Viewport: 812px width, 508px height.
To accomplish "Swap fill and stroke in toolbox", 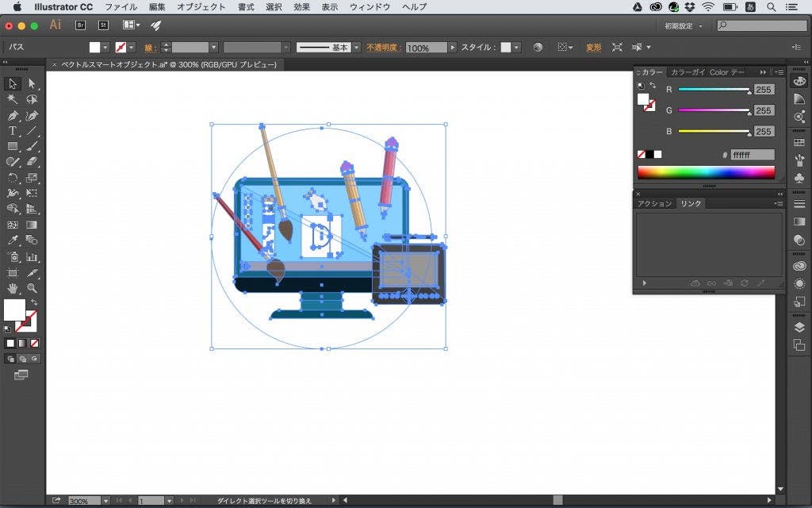I will [34, 302].
